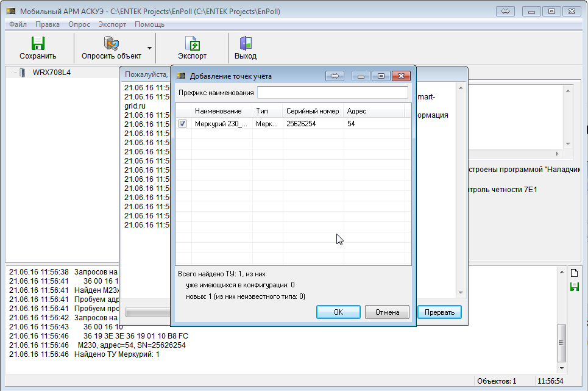This screenshot has width=588, height=391.
Task: Click the log panel scrollbar up arrow
Action: (x=561, y=272)
